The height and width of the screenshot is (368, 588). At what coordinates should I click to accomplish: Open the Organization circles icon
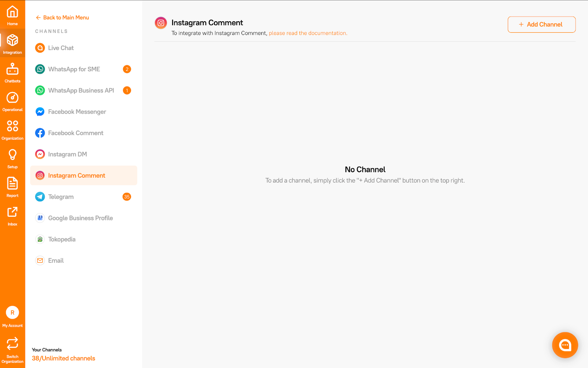12,126
